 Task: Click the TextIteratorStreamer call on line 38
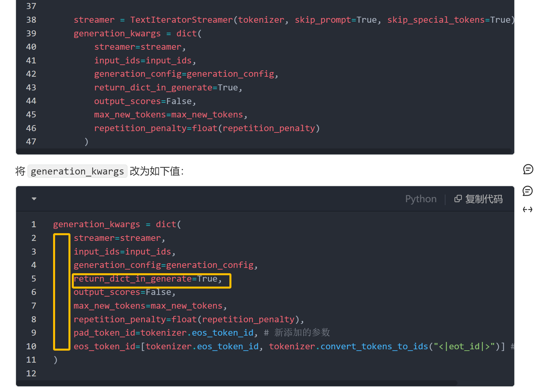(181, 20)
